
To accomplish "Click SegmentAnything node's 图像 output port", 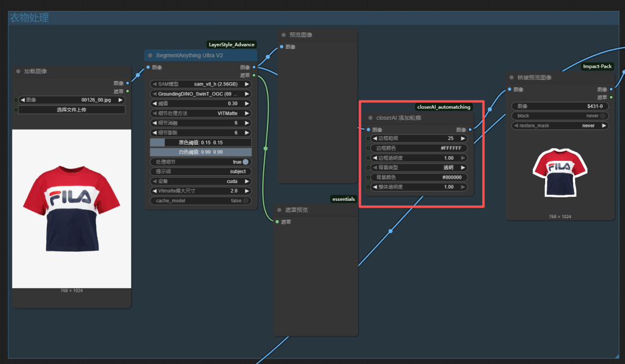I will 254,67.
